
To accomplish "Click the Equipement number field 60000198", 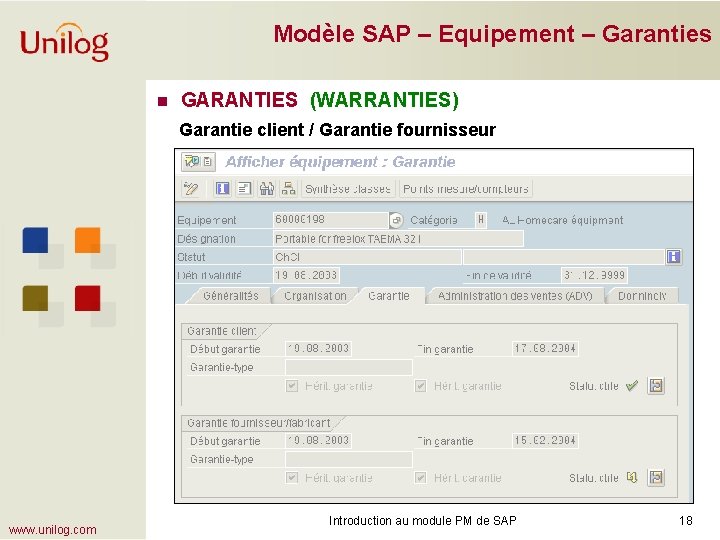I will point(330,220).
